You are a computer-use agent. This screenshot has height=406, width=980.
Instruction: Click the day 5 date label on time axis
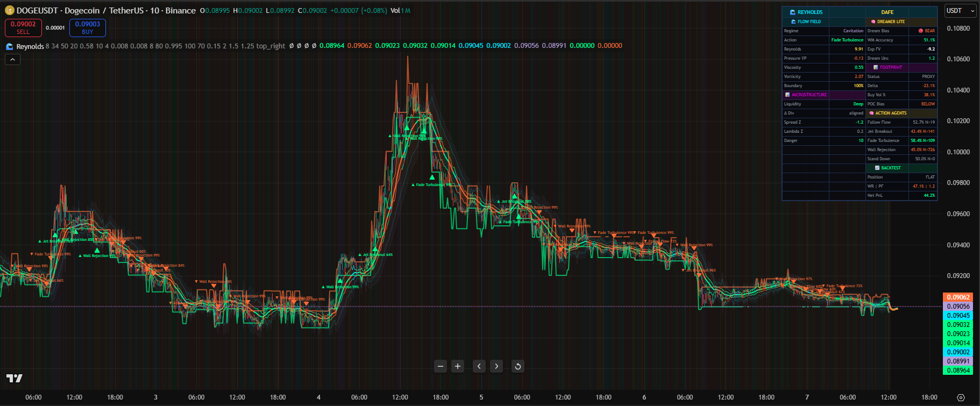481,397
